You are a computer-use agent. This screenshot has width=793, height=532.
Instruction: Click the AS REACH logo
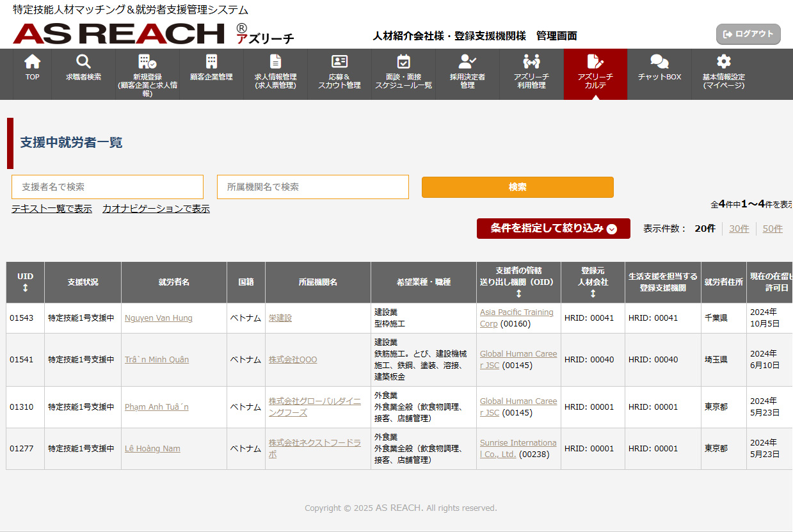(x=153, y=33)
